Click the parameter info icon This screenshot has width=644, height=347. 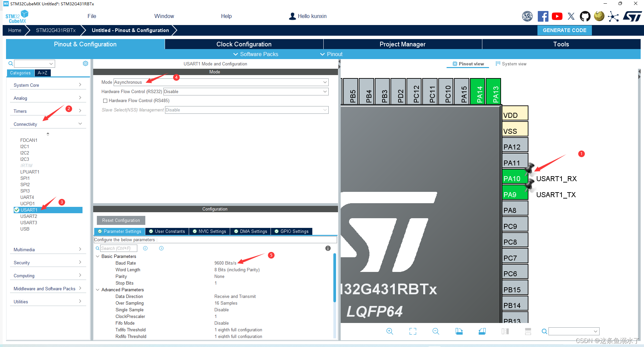(328, 248)
